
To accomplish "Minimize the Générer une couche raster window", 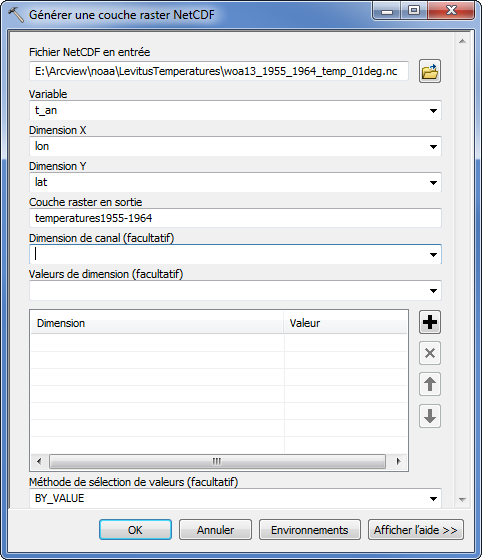I will tap(387, 11).
